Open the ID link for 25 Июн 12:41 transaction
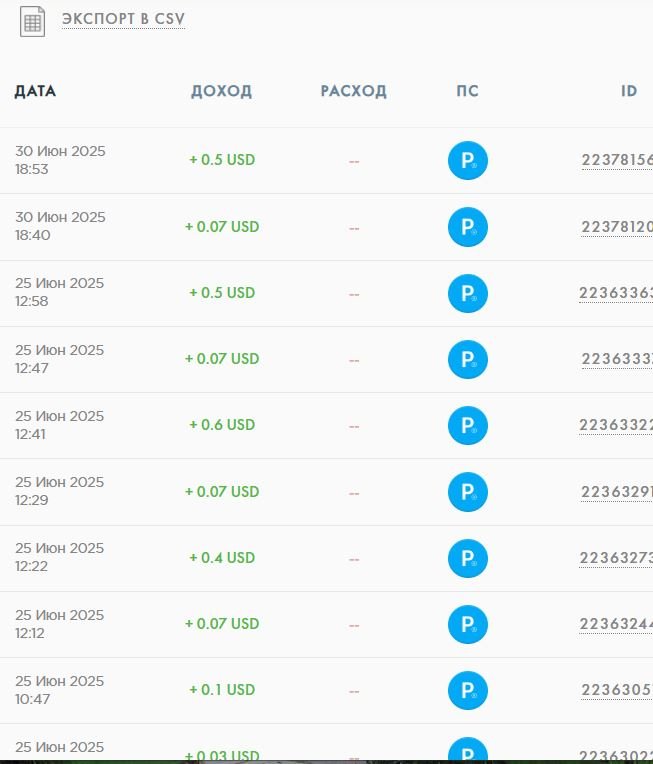 (x=616, y=425)
